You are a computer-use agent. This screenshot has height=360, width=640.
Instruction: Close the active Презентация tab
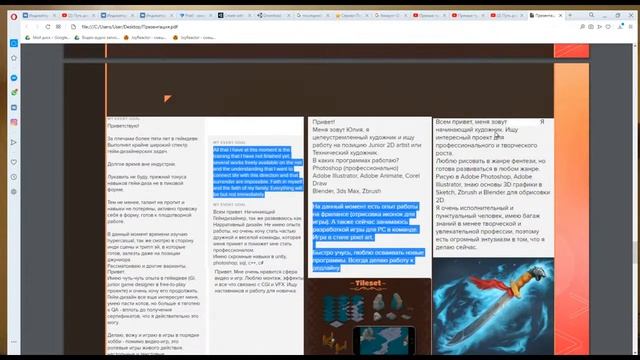coord(560,16)
